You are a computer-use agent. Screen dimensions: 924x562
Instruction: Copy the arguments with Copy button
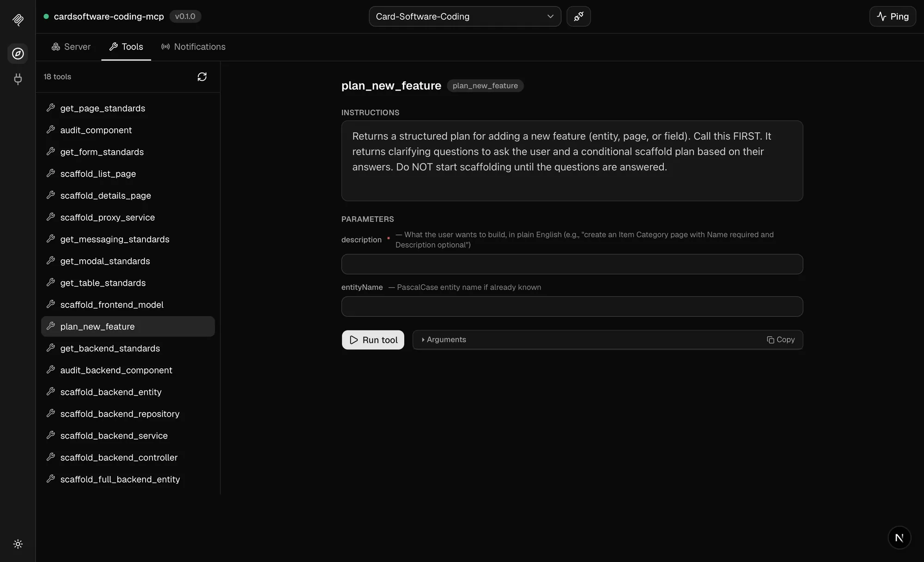coord(781,340)
